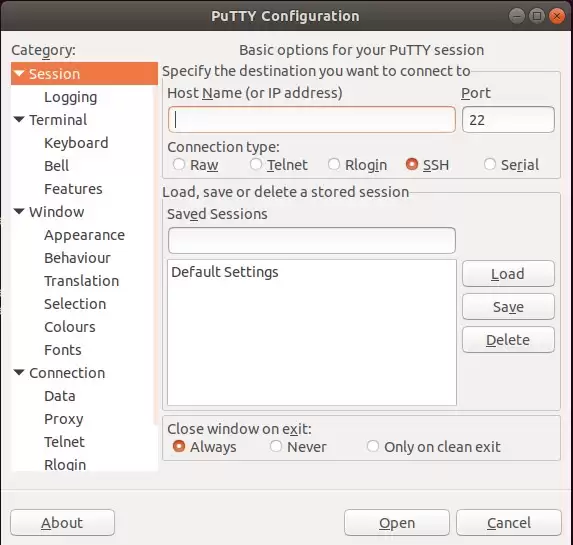Focus the Host Name input field

(312, 120)
